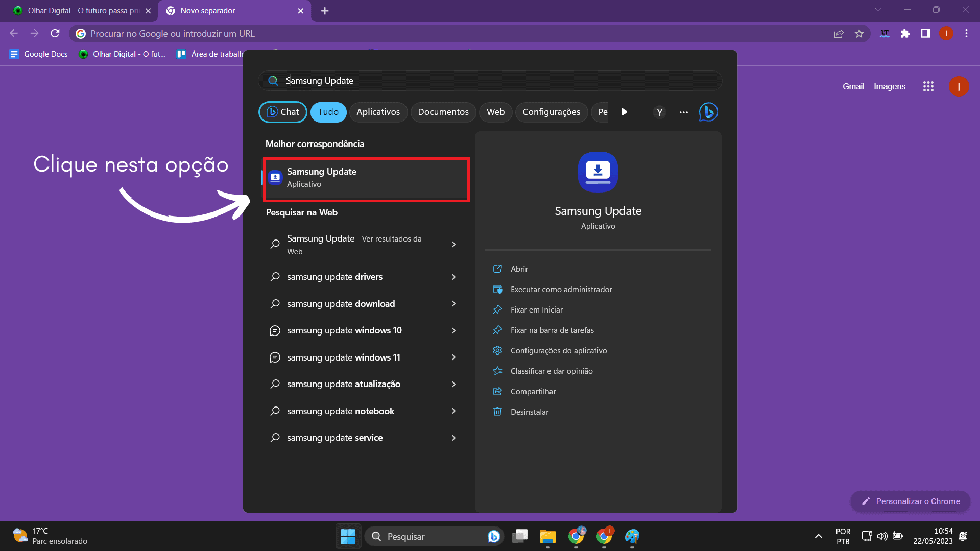Switch to Aplicativos filter tab

[x=378, y=112]
